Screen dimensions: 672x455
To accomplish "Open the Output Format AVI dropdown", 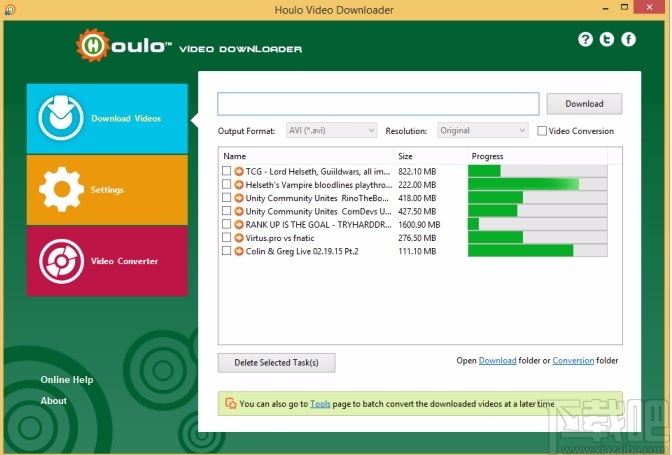I will [x=331, y=130].
